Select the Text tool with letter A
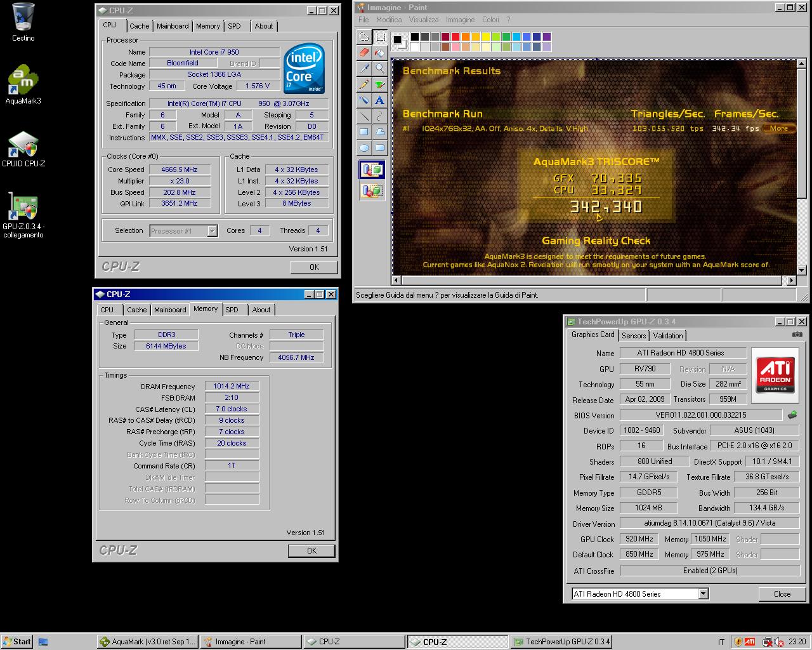Viewport: 812px width, 650px height. [380, 100]
